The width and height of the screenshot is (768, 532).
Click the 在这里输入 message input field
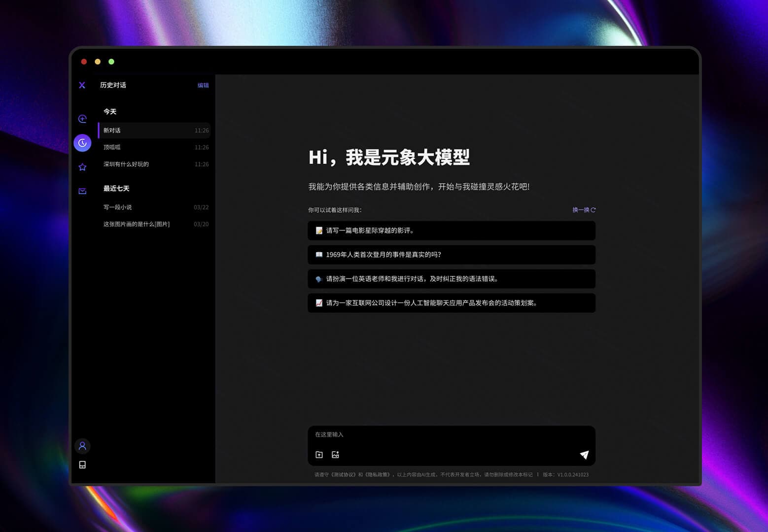click(x=444, y=434)
